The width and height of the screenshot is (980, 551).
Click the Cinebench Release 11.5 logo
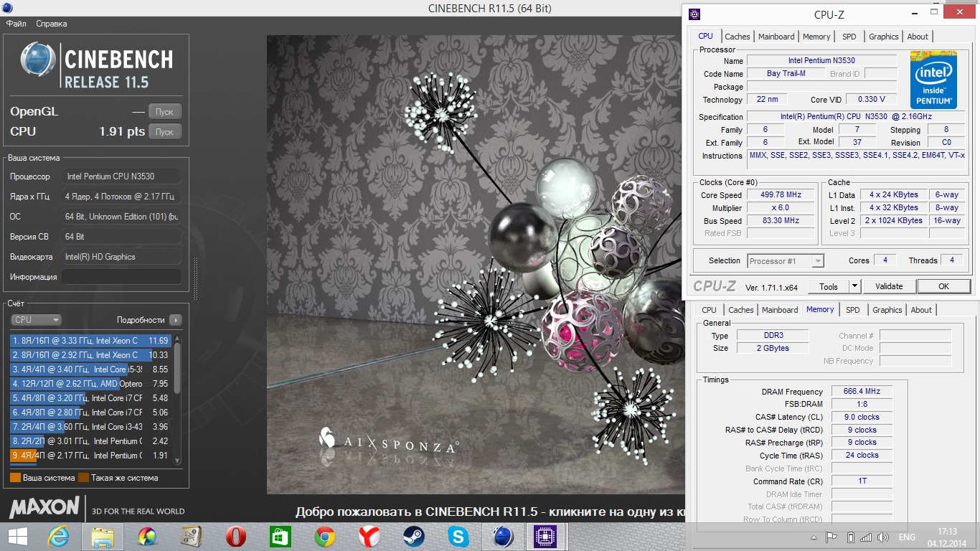pos(96,65)
